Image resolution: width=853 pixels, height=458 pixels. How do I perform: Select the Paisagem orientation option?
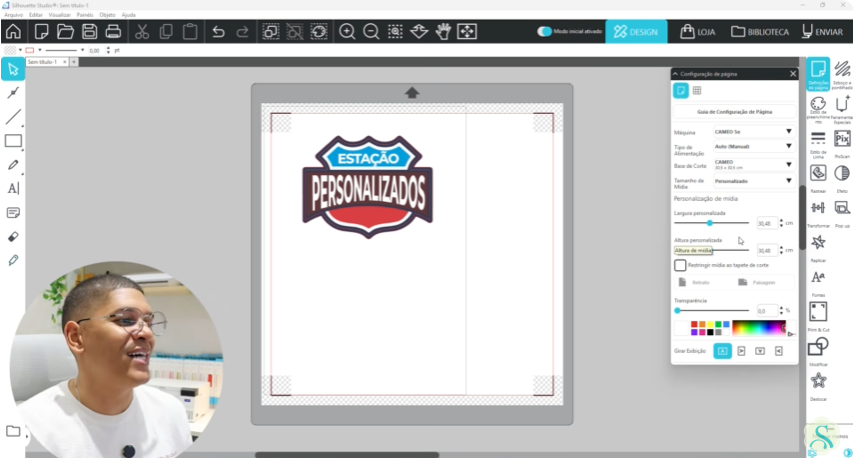pos(757,282)
